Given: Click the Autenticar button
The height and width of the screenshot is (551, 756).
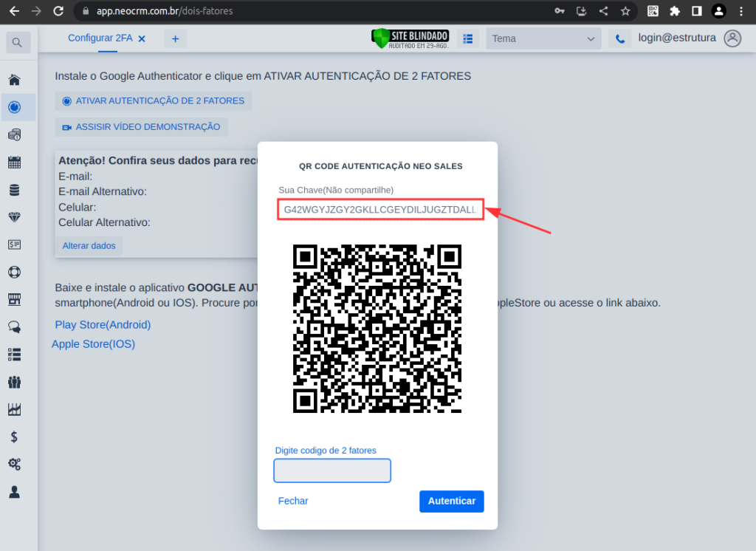Looking at the screenshot, I should tap(451, 501).
